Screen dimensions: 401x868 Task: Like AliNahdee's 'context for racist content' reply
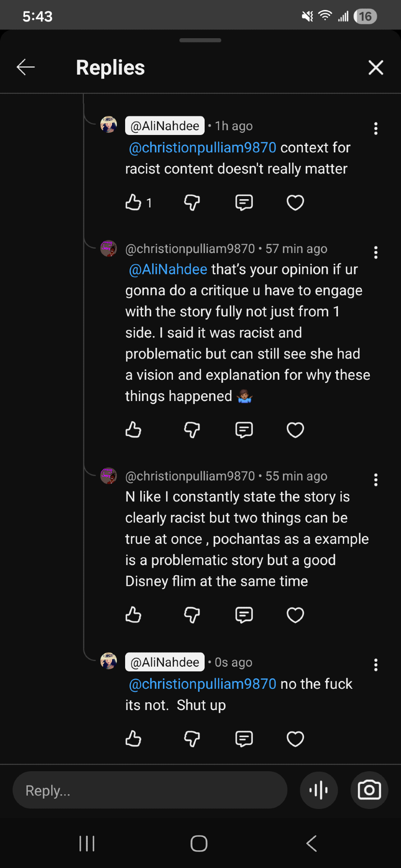(133, 202)
